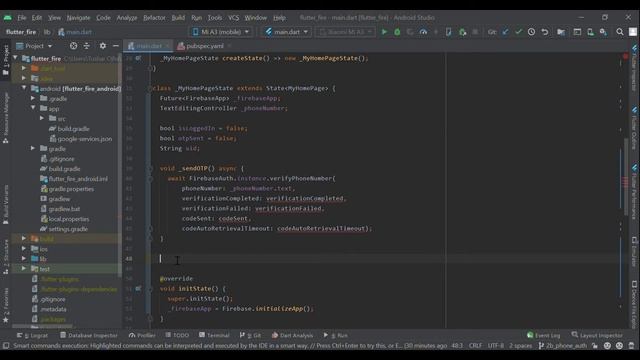
Task: Commit changes with the green checkmark
Action: [x=518, y=32]
